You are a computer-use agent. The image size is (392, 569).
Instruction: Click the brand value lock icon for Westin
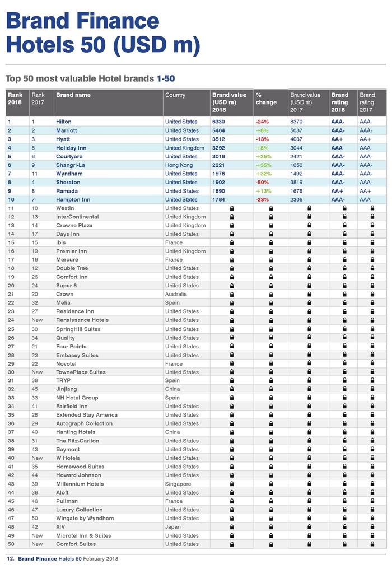tap(232, 208)
